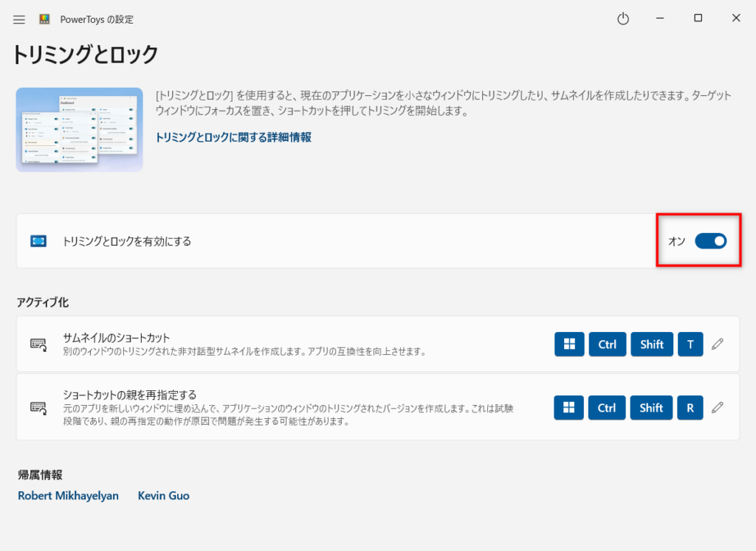Click the ショートカットの親を再指定する title text
This screenshot has width=756, height=551.
(x=130, y=395)
